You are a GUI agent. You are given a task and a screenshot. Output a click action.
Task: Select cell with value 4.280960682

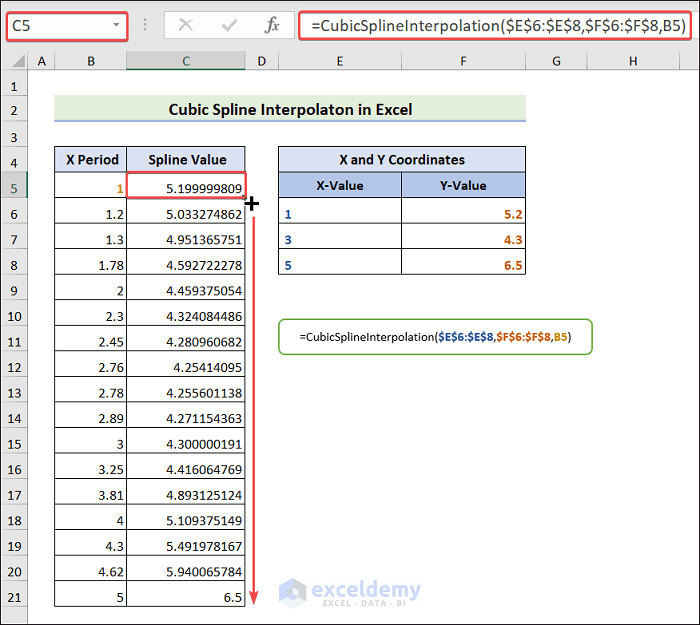click(x=186, y=338)
